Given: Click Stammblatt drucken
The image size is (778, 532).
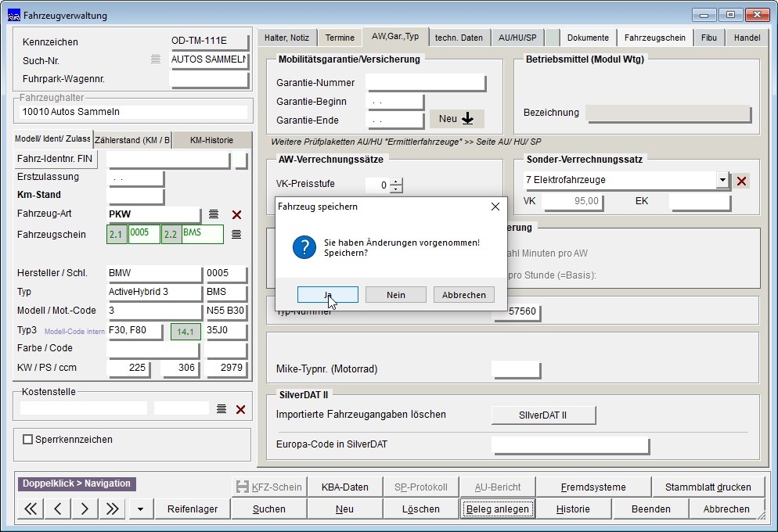Looking at the screenshot, I should point(708,487).
